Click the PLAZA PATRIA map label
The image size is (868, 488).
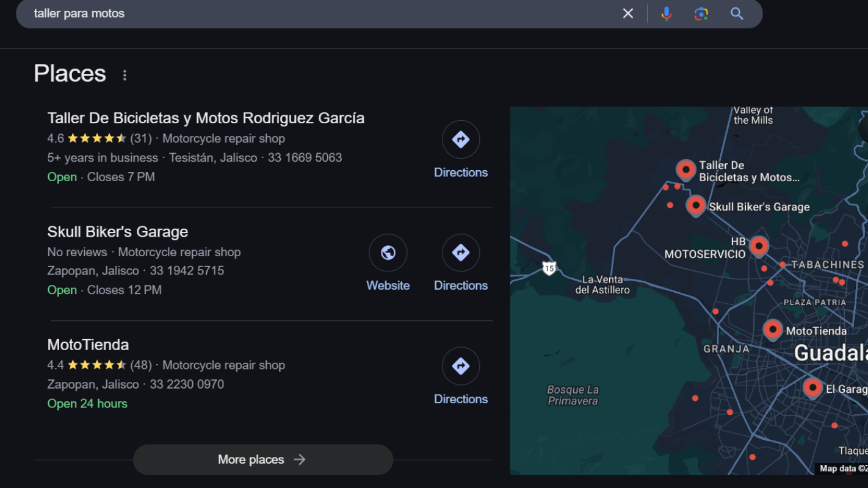(815, 303)
